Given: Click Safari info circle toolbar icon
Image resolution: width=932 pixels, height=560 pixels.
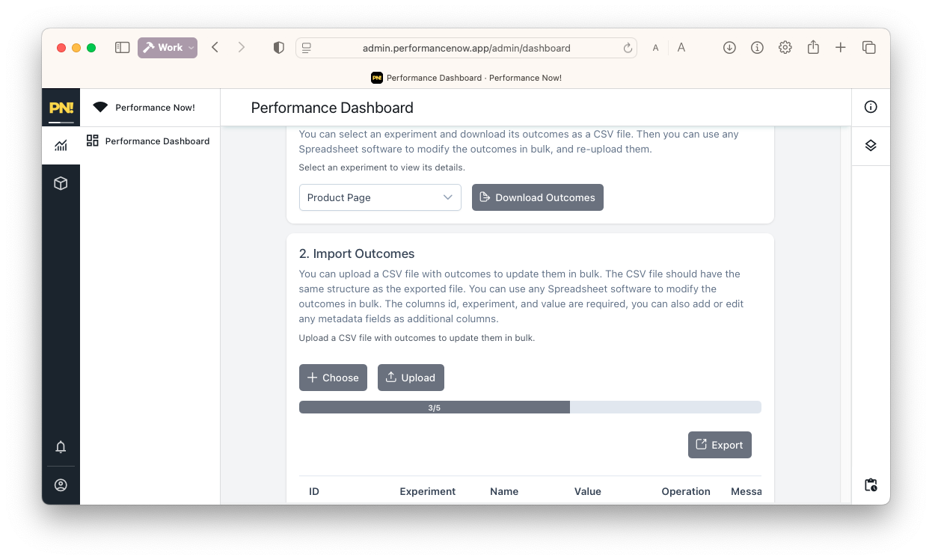Looking at the screenshot, I should (x=757, y=48).
